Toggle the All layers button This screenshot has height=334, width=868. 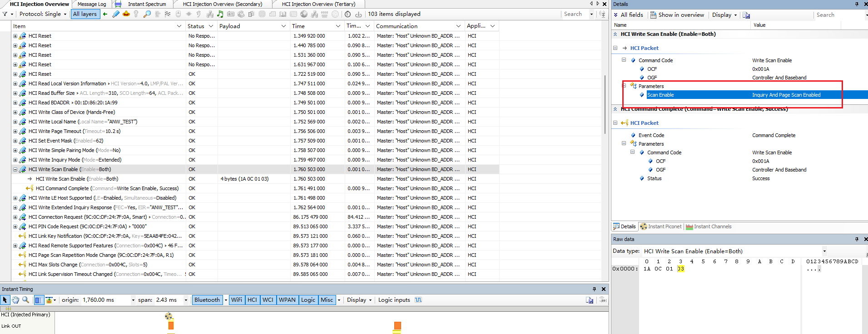[85, 14]
